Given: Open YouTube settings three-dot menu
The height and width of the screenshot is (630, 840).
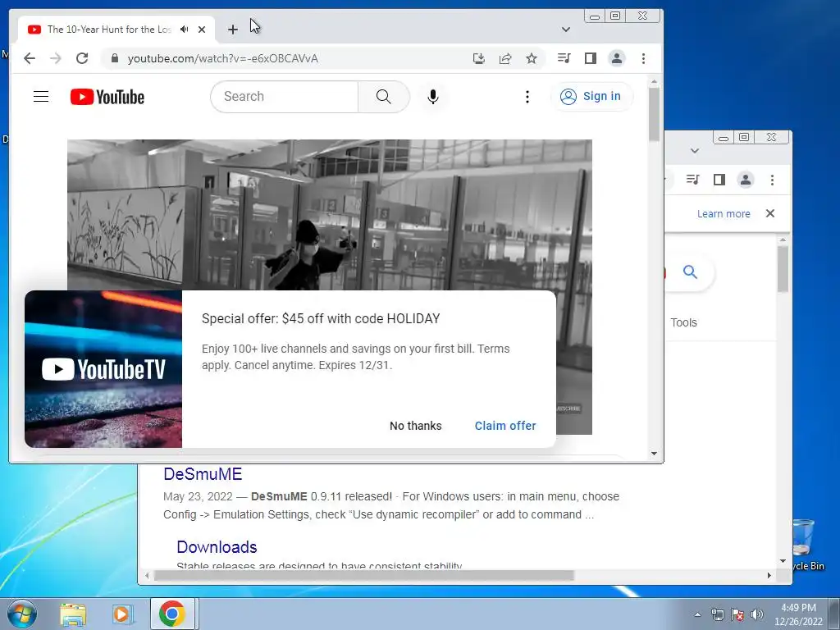Looking at the screenshot, I should coord(527,97).
